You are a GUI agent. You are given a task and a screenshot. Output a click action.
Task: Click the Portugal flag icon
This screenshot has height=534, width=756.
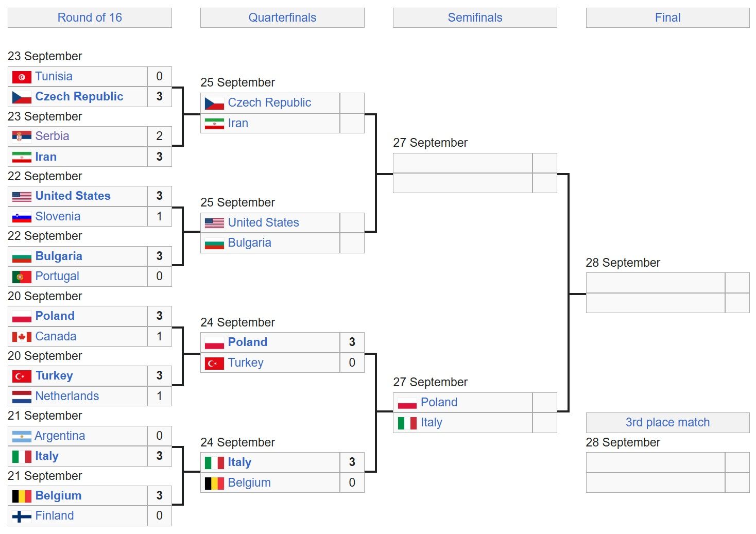coord(22,277)
